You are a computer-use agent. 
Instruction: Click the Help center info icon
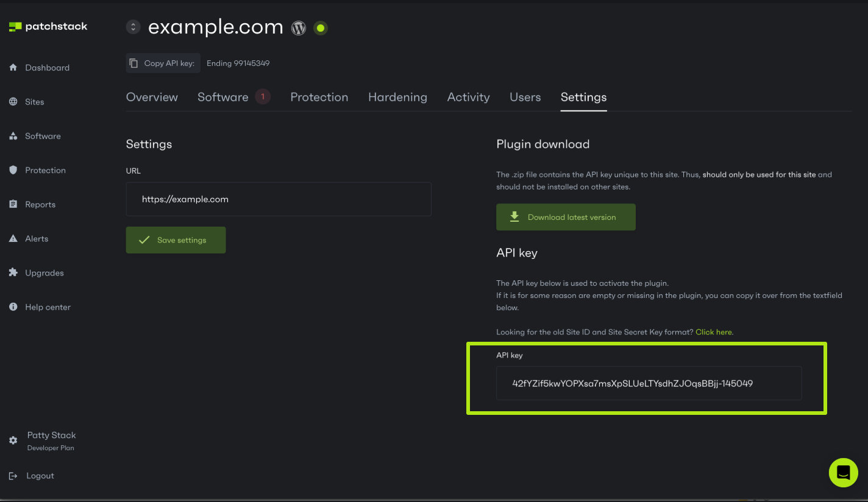click(13, 307)
